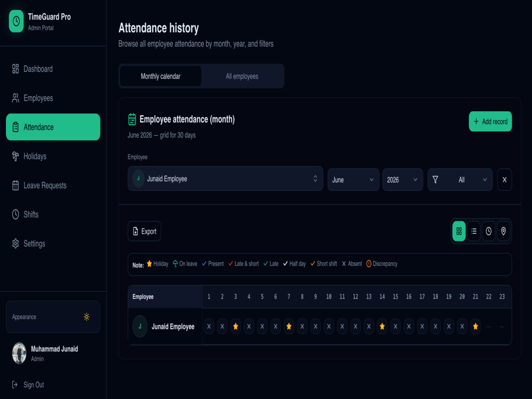Click the day 23 column header

pos(502,296)
